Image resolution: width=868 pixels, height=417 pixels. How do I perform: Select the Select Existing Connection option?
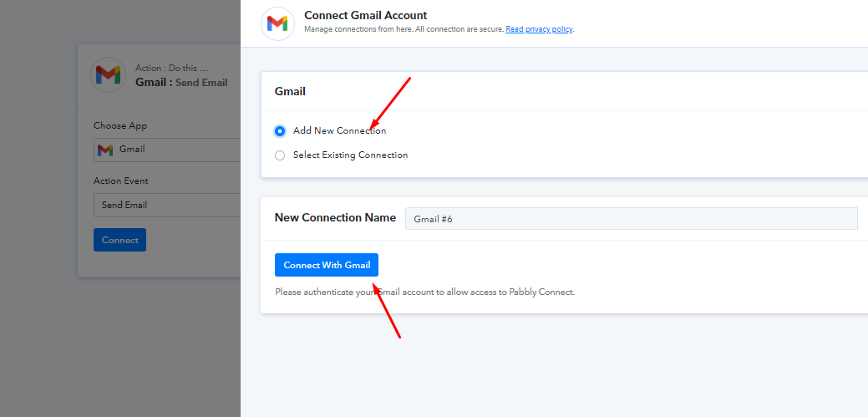[280, 155]
